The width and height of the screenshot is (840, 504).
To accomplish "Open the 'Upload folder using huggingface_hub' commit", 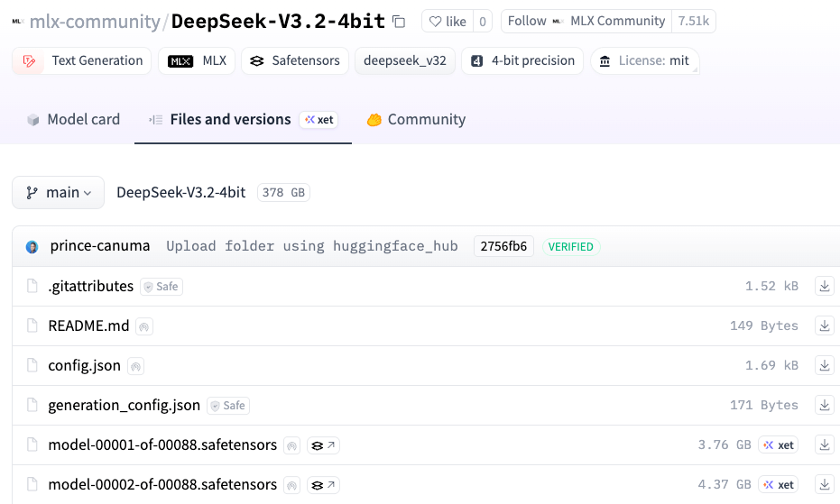I will pos(312,246).
